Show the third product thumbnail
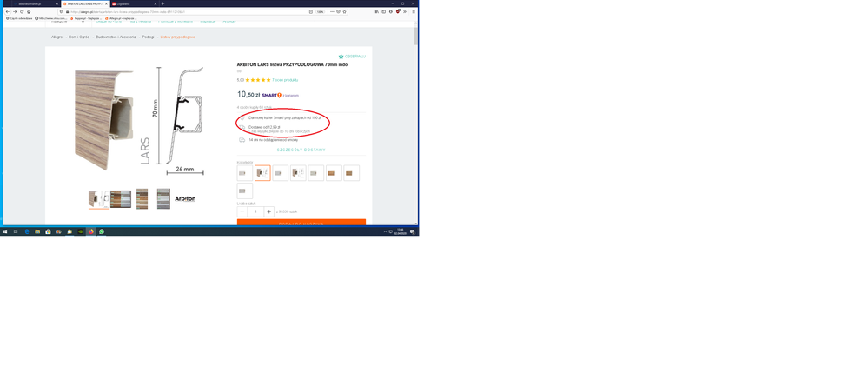The width and height of the screenshot is (868, 381). click(142, 198)
